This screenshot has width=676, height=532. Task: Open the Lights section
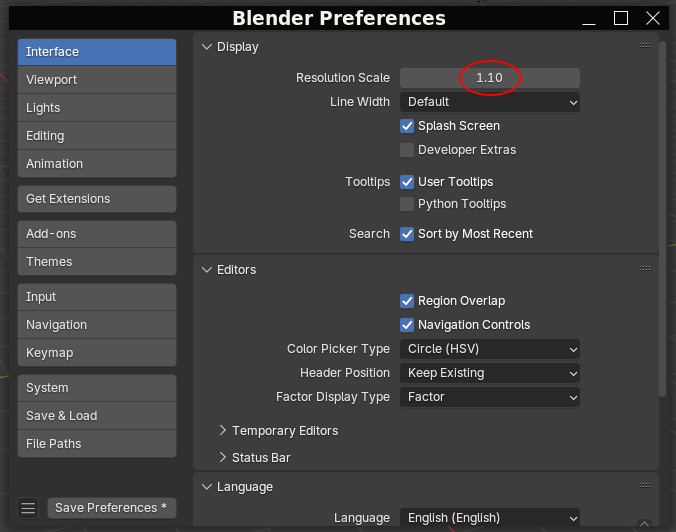pyautogui.click(x=97, y=108)
